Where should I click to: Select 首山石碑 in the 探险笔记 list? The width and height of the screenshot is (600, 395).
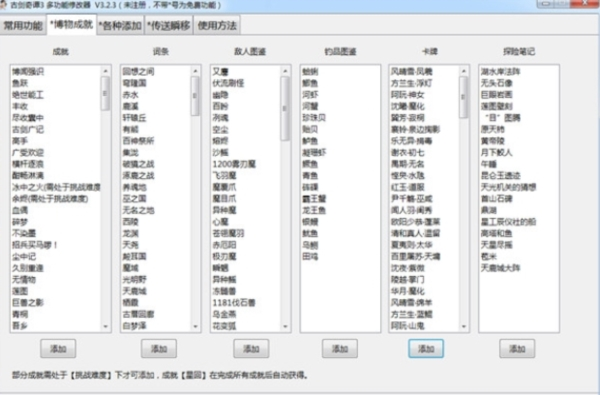click(497, 199)
